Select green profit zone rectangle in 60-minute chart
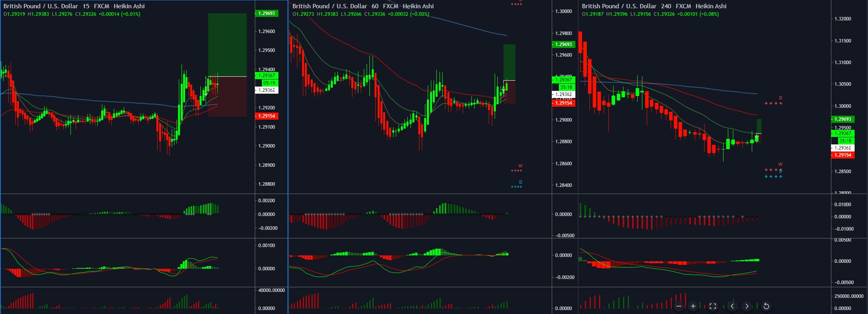Image resolution: width=868 pixels, height=314 pixels. pyautogui.click(x=509, y=62)
